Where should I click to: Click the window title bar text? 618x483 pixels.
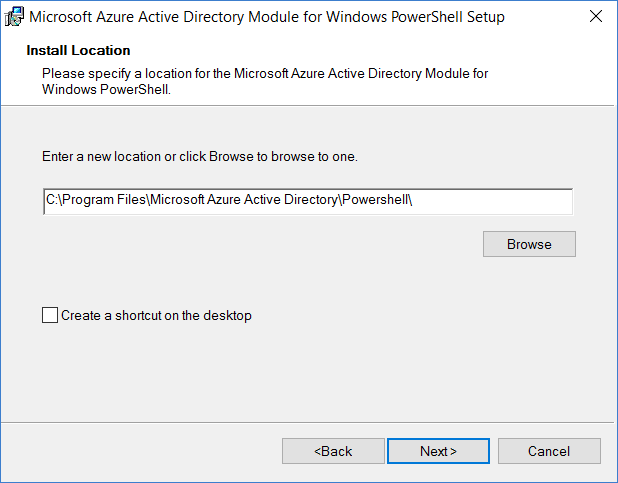coord(267,17)
